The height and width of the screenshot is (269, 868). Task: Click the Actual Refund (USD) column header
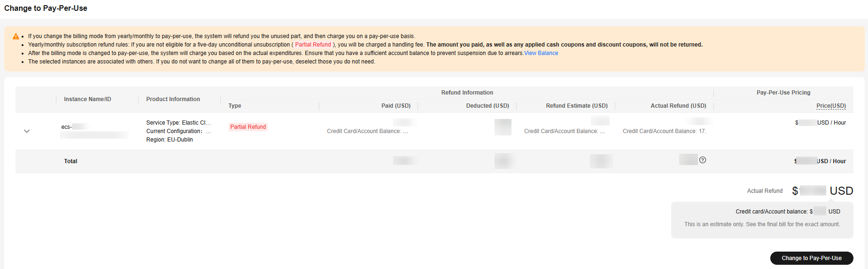678,106
